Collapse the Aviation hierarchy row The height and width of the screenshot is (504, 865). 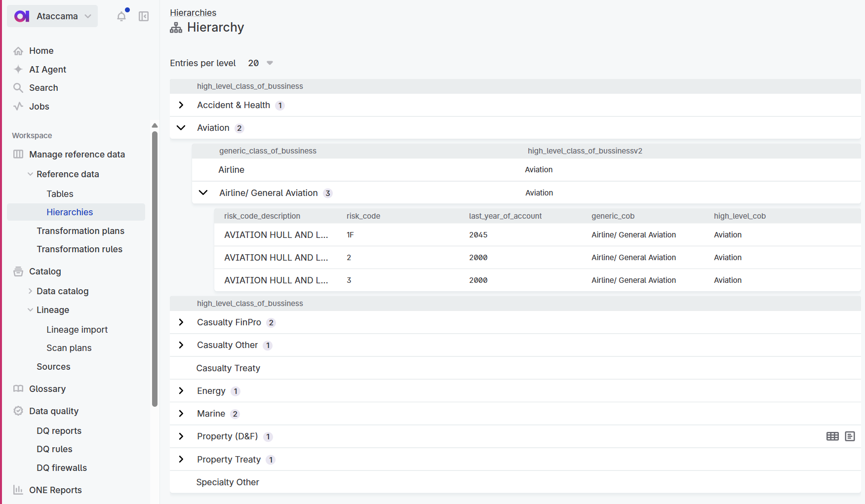pos(181,128)
